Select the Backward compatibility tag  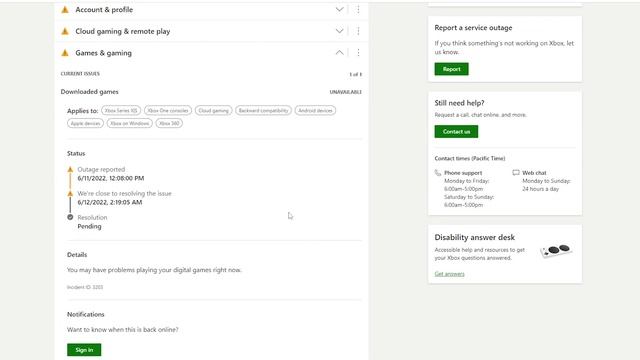click(263, 111)
